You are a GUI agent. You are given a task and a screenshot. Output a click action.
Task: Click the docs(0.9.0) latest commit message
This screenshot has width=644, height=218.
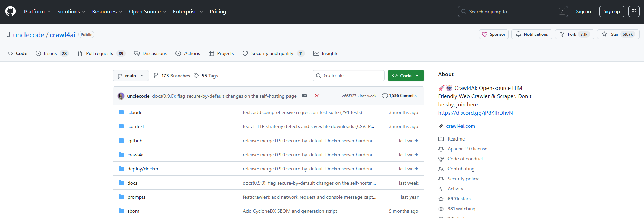[x=224, y=96]
